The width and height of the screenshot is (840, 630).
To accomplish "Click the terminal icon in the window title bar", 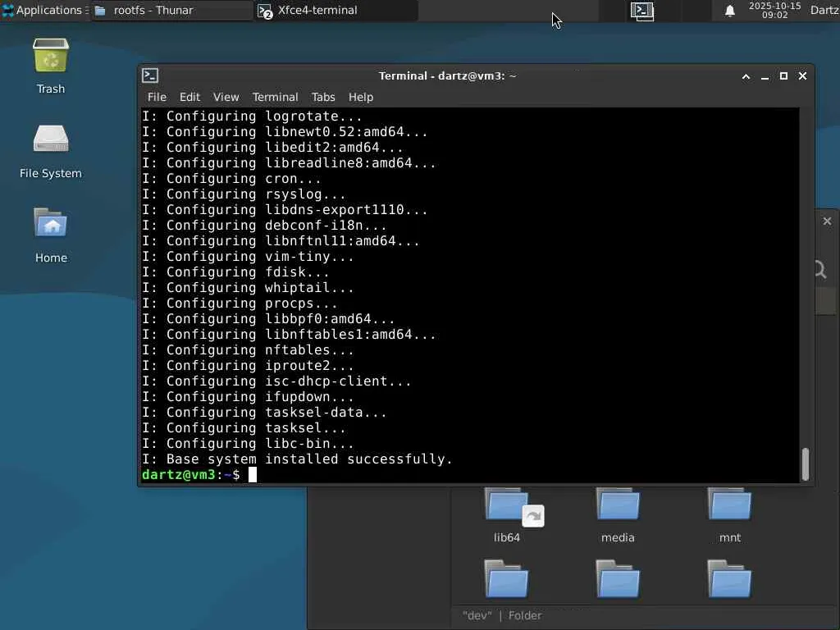I will 150,75.
